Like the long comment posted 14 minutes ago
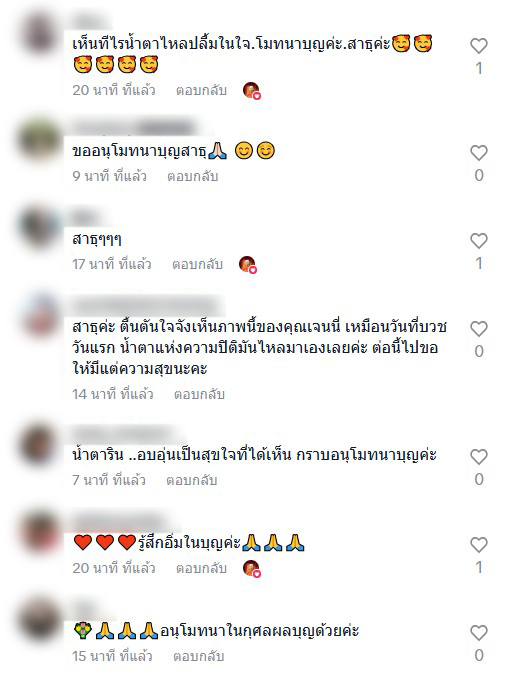 [x=479, y=329]
